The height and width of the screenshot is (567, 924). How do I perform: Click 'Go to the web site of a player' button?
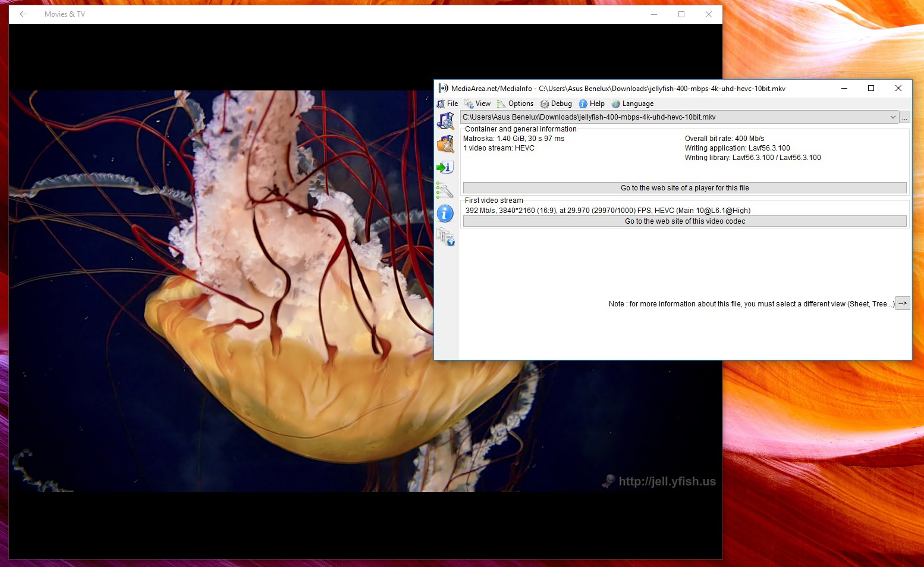coord(684,188)
